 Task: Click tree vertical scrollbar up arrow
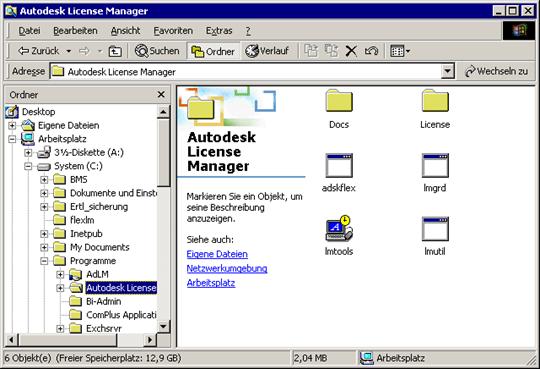[x=163, y=112]
